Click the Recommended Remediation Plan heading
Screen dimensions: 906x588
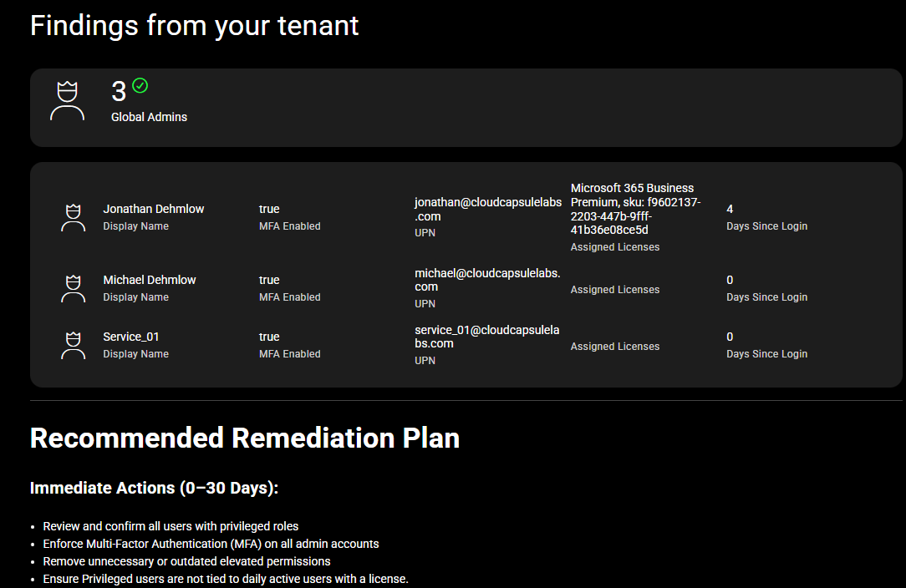(x=245, y=438)
